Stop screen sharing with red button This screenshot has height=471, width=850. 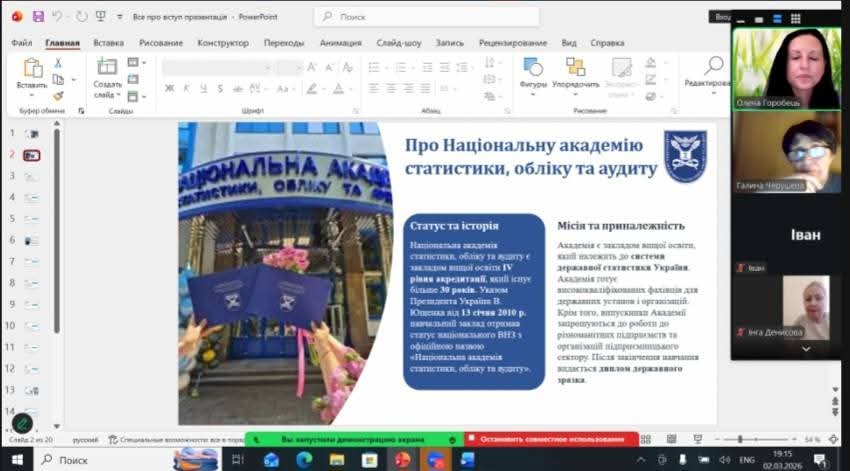point(551,439)
